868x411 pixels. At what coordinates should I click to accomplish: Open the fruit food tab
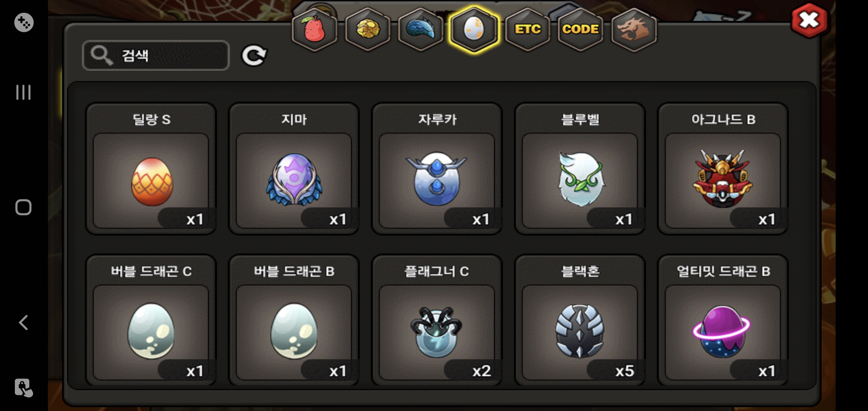(x=314, y=29)
